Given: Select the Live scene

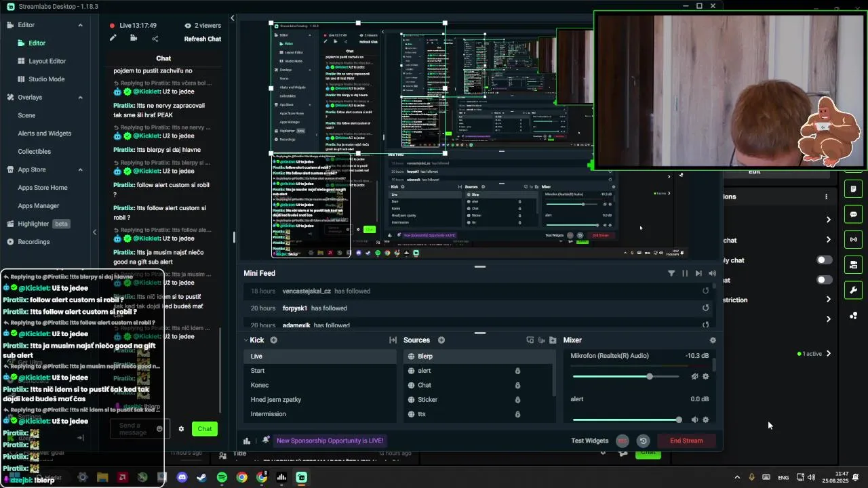Looking at the screenshot, I should tap(320, 356).
